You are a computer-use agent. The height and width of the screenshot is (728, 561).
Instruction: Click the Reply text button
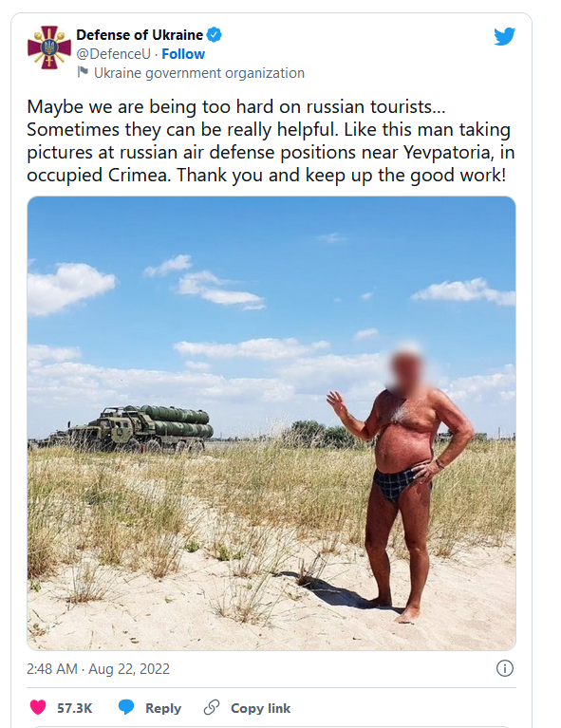(163, 708)
